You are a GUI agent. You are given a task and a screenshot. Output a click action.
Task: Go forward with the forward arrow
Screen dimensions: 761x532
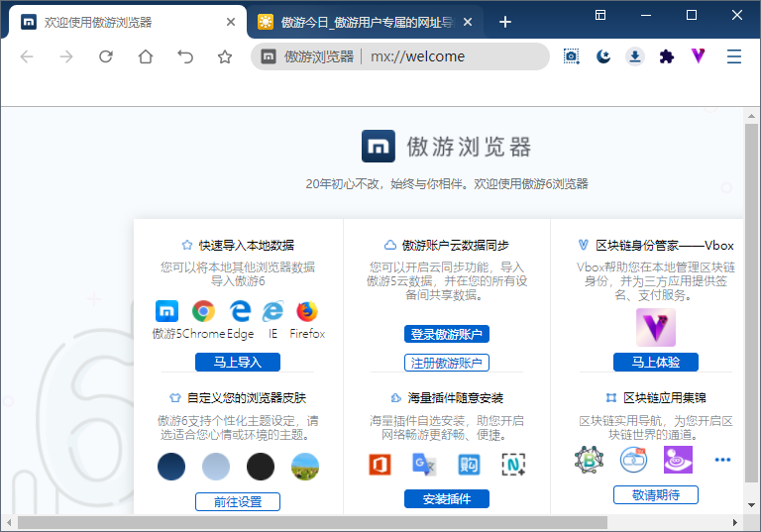(x=66, y=56)
